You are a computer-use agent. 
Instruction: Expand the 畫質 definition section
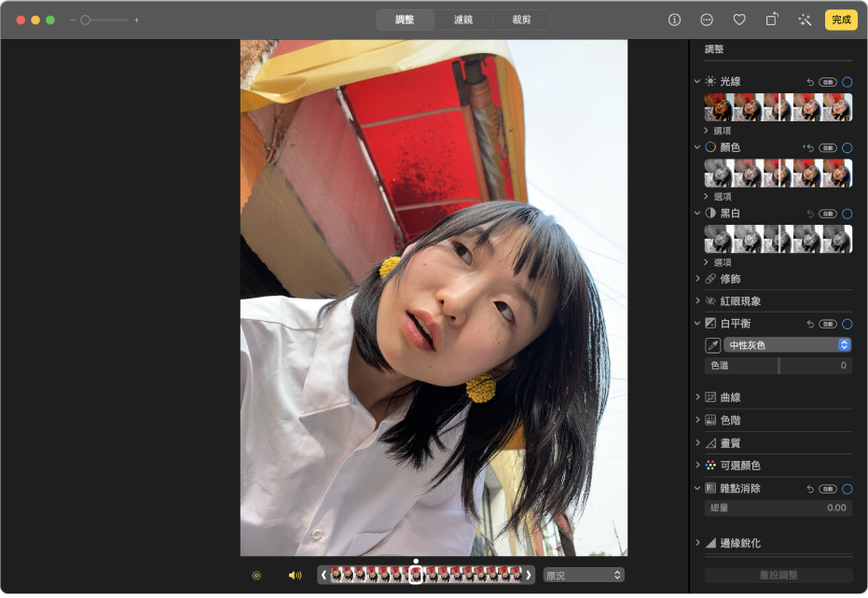tap(697, 443)
